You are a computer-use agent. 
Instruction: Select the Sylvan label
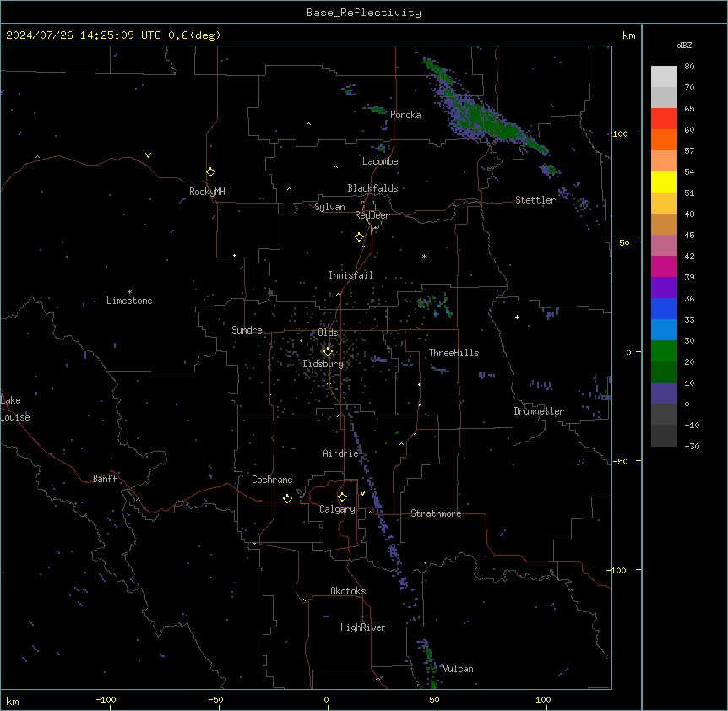pos(329,208)
